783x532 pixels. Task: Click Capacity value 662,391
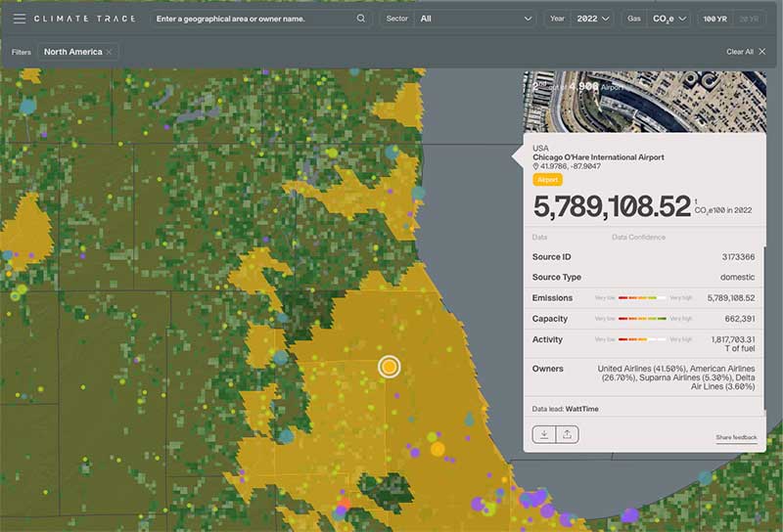(x=740, y=319)
